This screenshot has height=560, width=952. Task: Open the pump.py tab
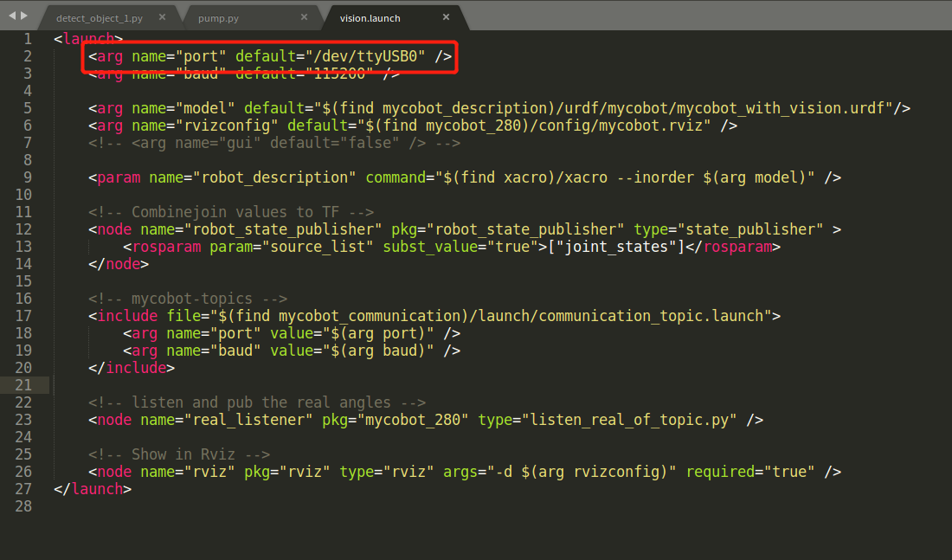(x=216, y=18)
